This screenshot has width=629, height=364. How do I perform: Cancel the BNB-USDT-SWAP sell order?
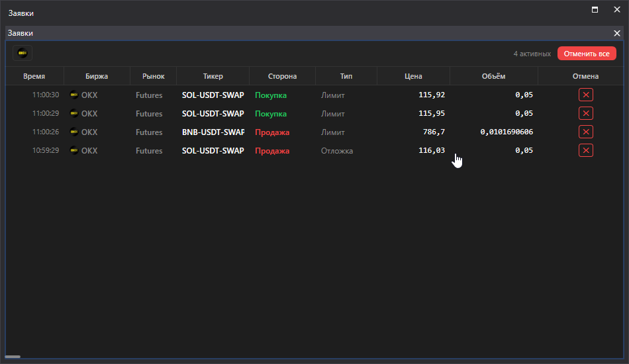click(x=586, y=132)
